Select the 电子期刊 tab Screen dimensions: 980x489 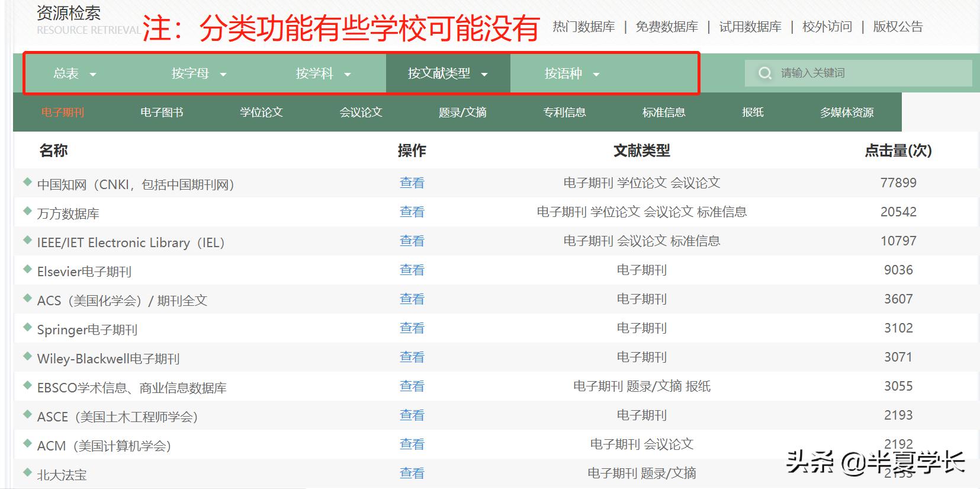point(63,112)
